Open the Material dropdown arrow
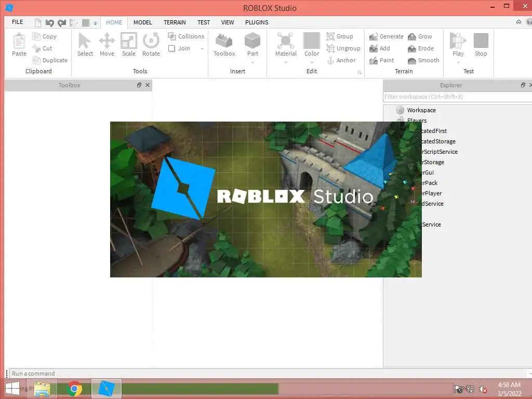 (x=286, y=62)
